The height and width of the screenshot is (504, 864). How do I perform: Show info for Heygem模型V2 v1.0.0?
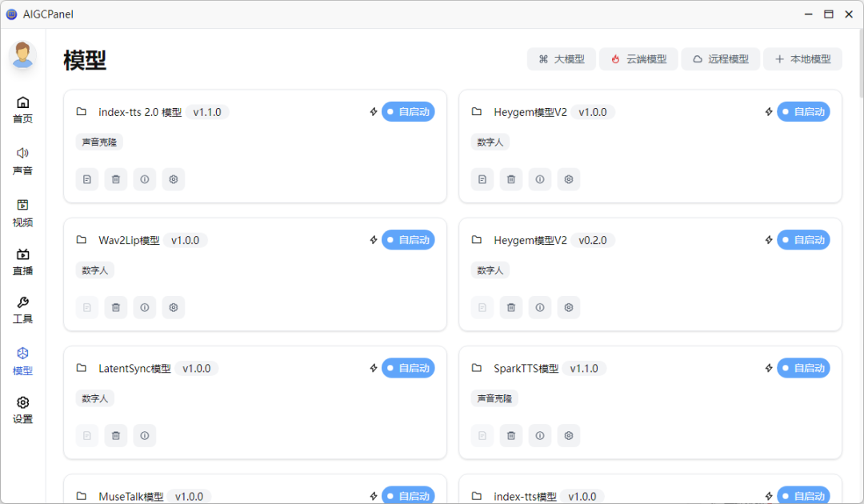[x=540, y=179]
